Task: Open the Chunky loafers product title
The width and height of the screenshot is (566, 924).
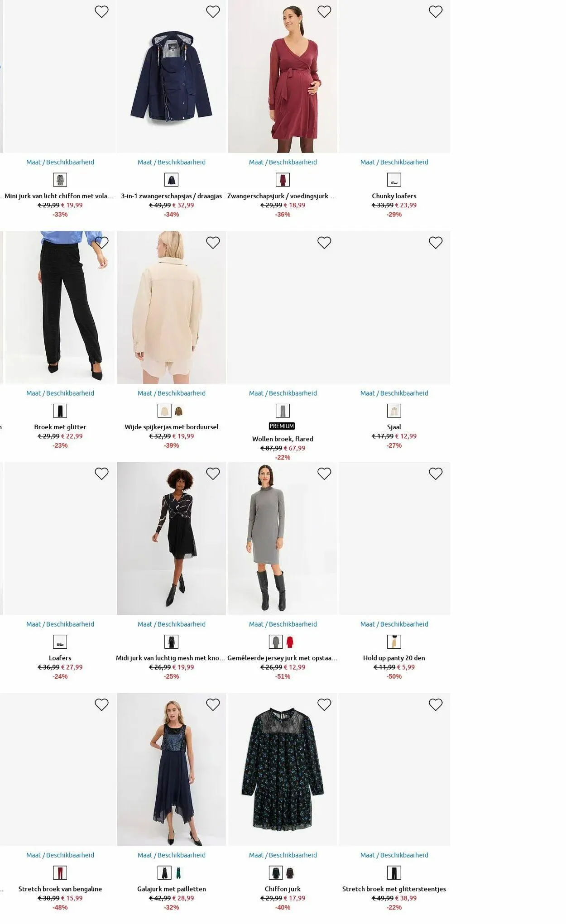Action: [x=394, y=196]
